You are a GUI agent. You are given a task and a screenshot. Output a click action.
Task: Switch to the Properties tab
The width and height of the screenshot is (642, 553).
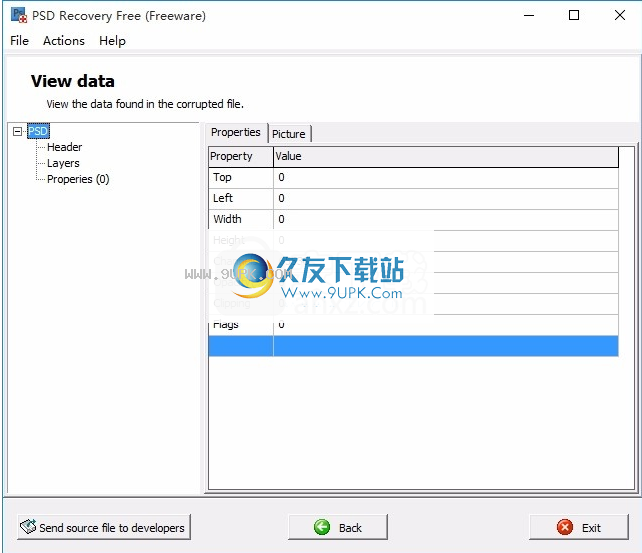click(236, 132)
